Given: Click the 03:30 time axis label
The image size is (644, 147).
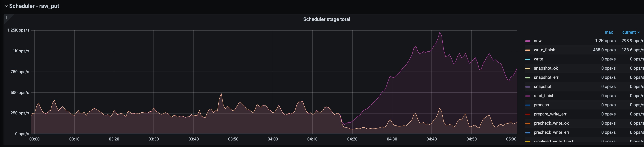Looking at the screenshot, I should pos(153,139).
